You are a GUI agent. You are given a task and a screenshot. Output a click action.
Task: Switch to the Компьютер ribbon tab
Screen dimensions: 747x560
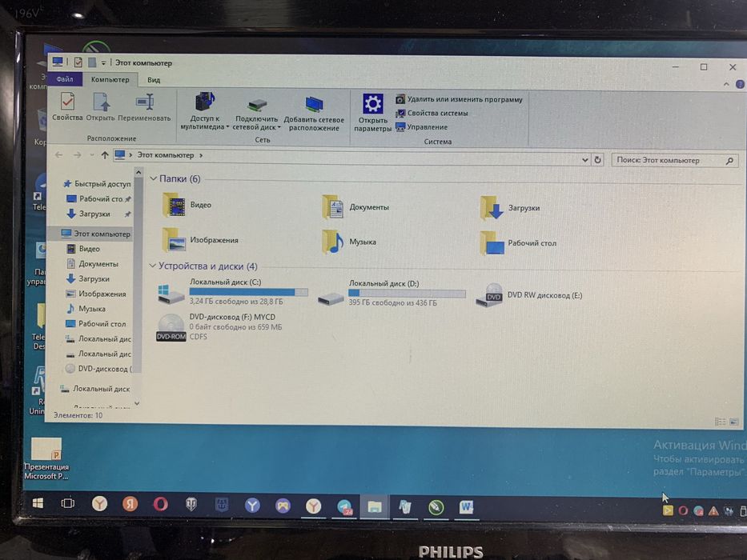tap(110, 79)
